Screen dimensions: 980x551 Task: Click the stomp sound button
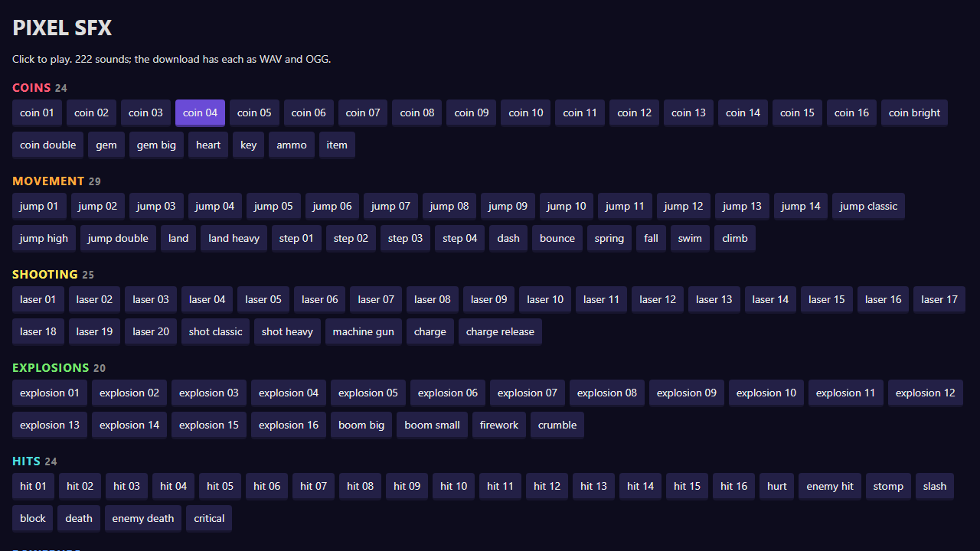pos(888,486)
